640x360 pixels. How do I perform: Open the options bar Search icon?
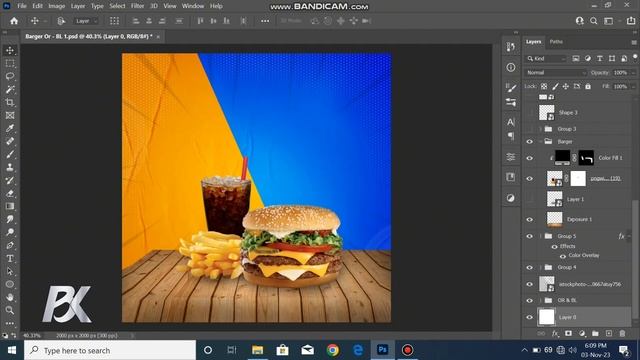tap(594, 21)
